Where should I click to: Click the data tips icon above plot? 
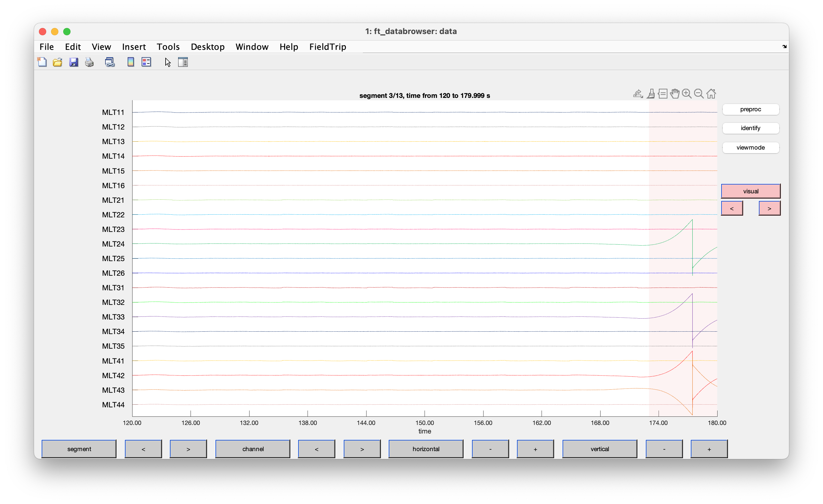coord(662,94)
